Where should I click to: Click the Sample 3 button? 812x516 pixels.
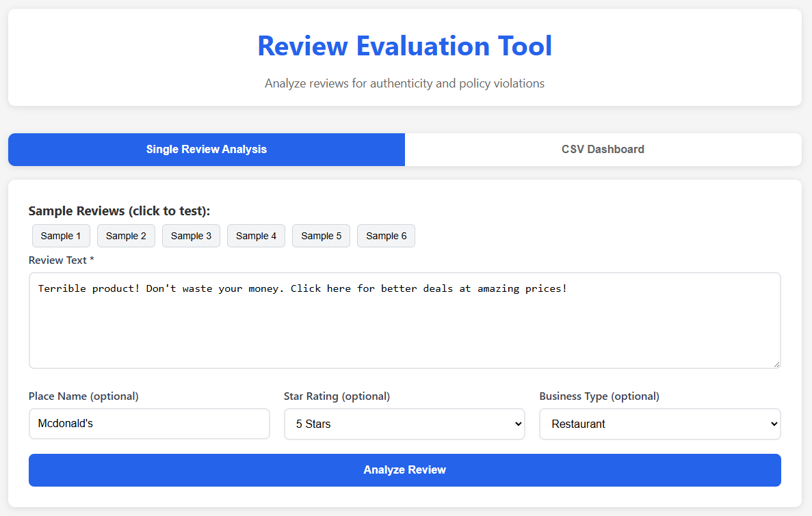[x=191, y=236]
